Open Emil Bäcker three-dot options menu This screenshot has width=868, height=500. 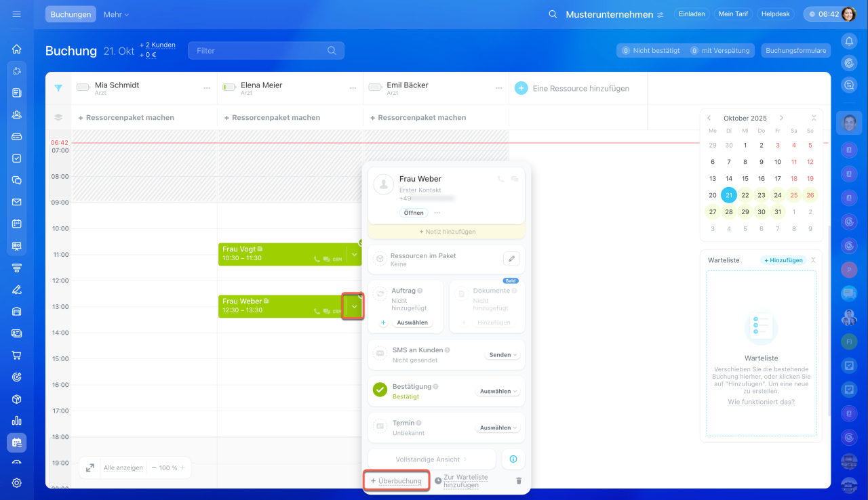[x=498, y=88]
